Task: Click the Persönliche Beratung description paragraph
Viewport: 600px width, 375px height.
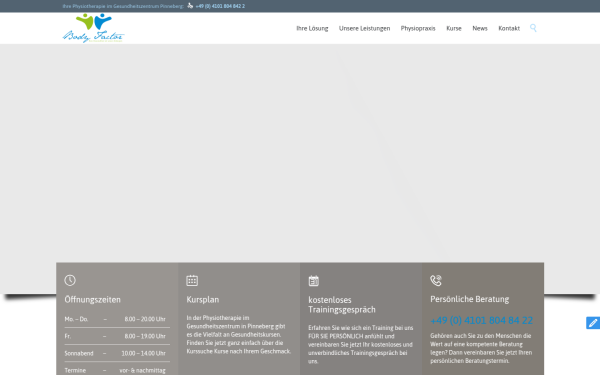Action: [481, 348]
